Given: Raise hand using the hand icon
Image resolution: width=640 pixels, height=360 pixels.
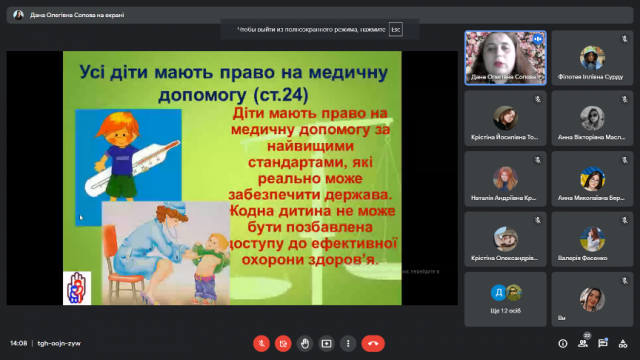Looking at the screenshot, I should pos(305,343).
